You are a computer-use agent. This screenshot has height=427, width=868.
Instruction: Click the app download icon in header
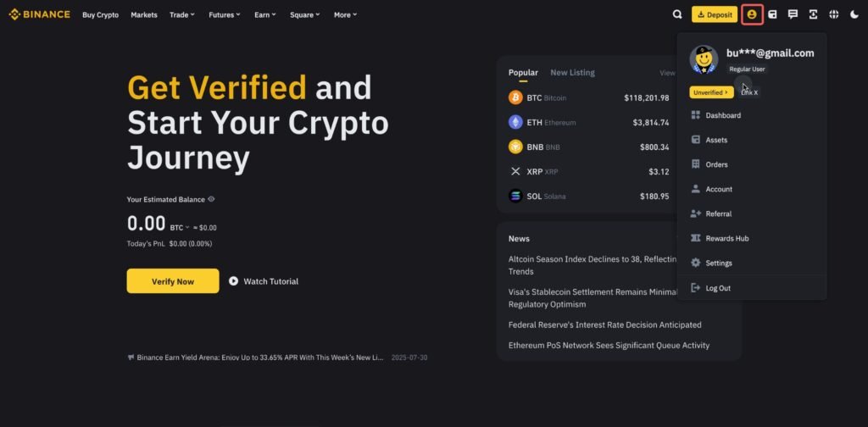point(813,14)
